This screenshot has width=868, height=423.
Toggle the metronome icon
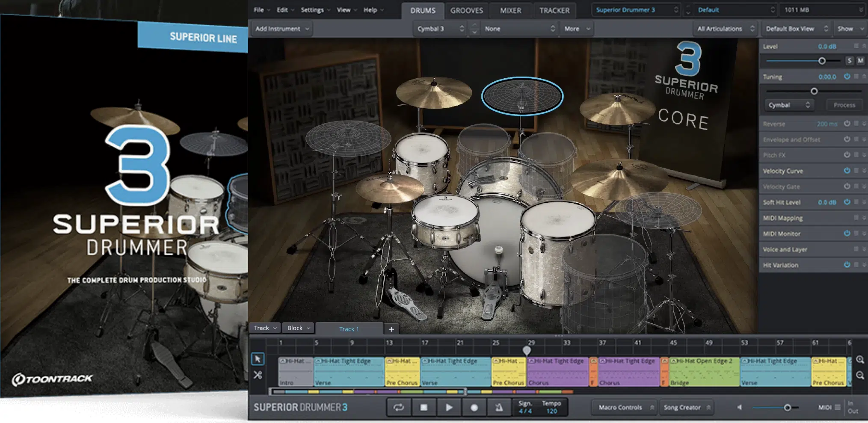click(x=499, y=407)
